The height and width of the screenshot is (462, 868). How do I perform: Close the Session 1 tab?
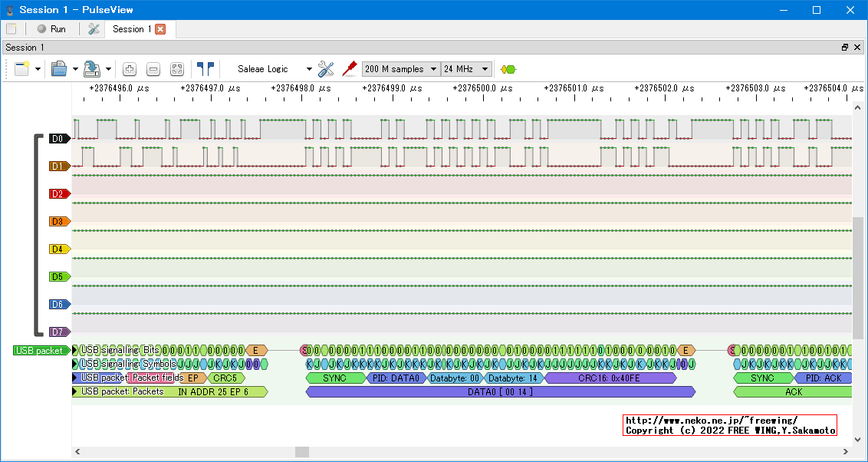pos(160,29)
